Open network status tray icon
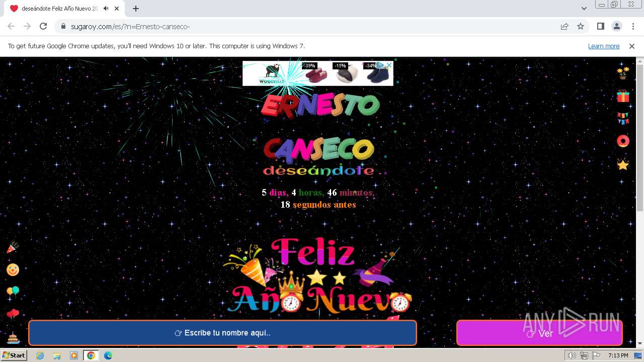This screenshot has width=644, height=362. point(584,355)
